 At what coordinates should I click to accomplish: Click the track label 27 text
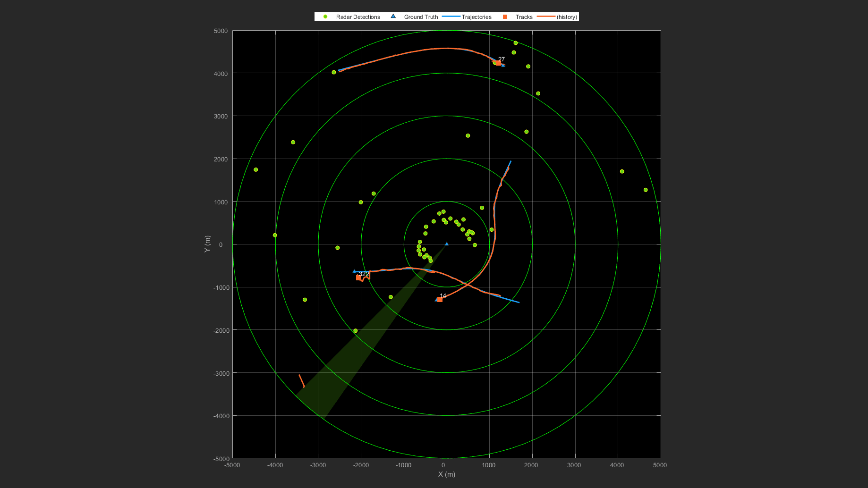[x=502, y=59]
